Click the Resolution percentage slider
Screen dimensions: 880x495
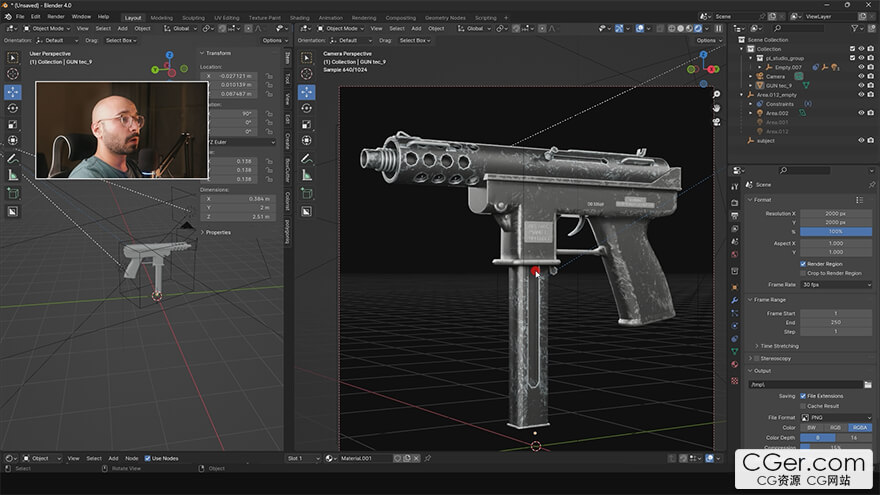(835, 231)
